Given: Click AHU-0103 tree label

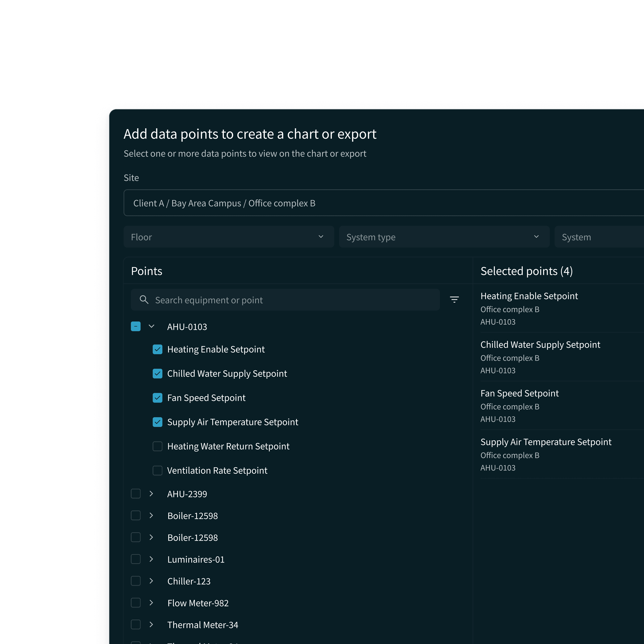Looking at the screenshot, I should click(187, 327).
